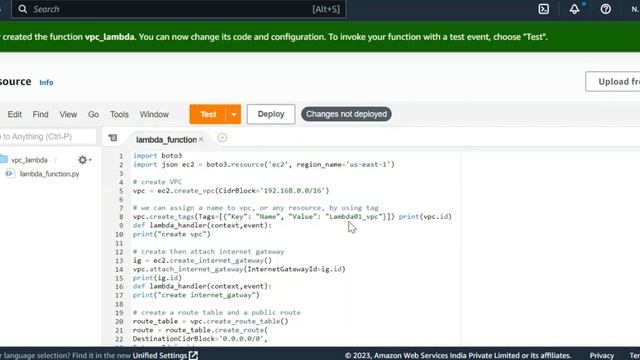Expand the Test button dropdown arrow
Viewport: 640px width, 360px height.
tap(233, 114)
